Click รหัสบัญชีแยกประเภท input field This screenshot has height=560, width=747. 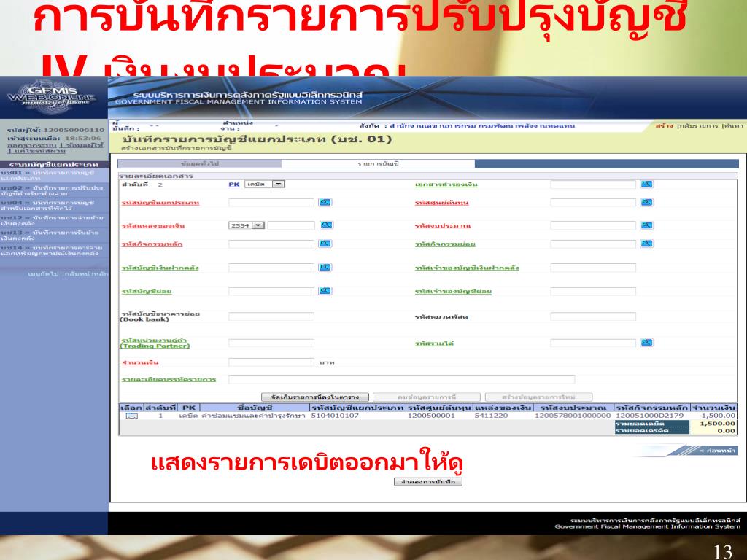(271, 203)
